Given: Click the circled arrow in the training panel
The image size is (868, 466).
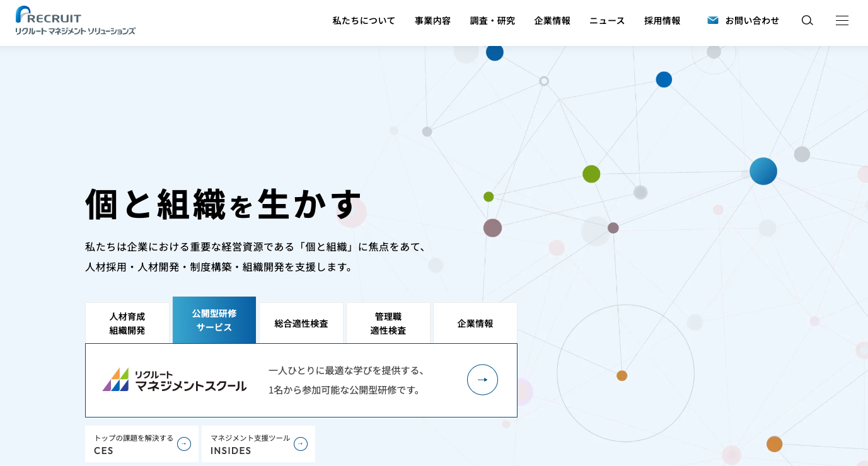Looking at the screenshot, I should 482,380.
